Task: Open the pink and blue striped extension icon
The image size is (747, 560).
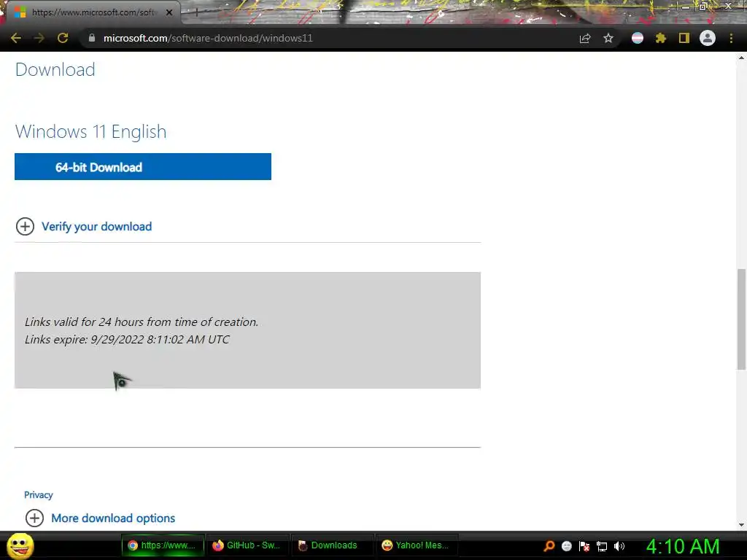Action: click(x=638, y=38)
